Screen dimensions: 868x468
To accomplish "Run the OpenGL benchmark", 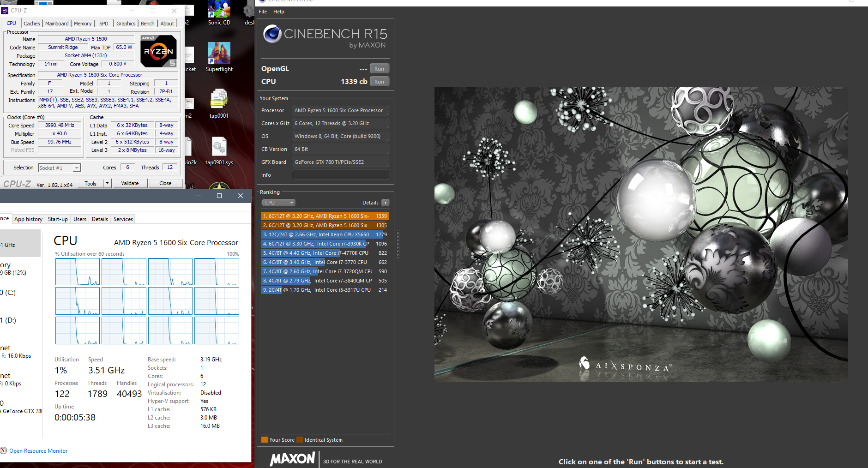I will pyautogui.click(x=379, y=69).
